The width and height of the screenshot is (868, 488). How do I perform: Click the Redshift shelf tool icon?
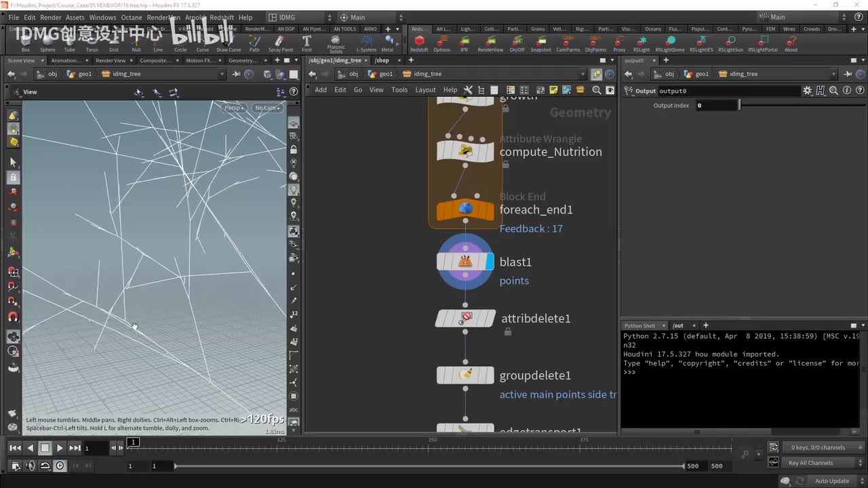tap(419, 42)
